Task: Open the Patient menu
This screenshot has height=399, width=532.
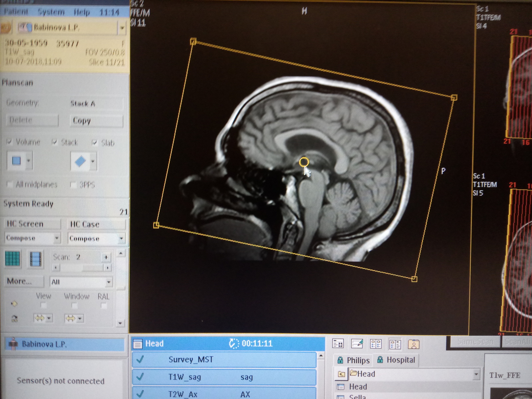Action: click(x=16, y=12)
